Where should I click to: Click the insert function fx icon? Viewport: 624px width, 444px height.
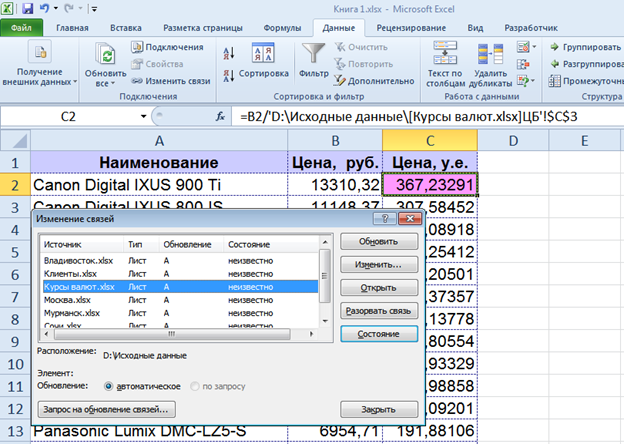point(220,117)
